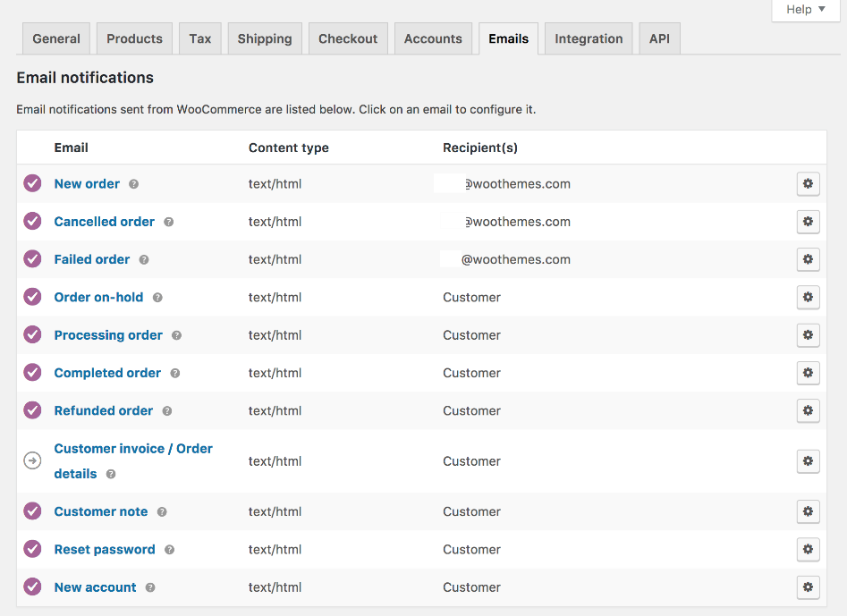Viewport: 847px width, 616px height.
Task: Go to the Products tab
Action: coord(134,38)
